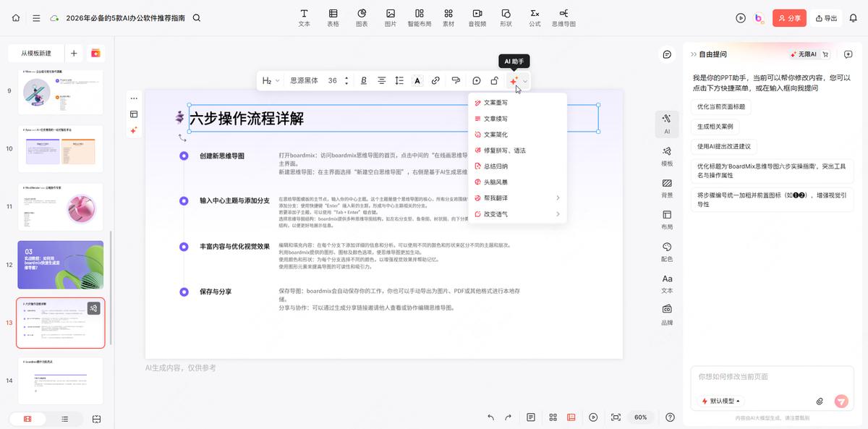
Task: Start the slideshow from the top-right play icon
Action: [x=741, y=18]
